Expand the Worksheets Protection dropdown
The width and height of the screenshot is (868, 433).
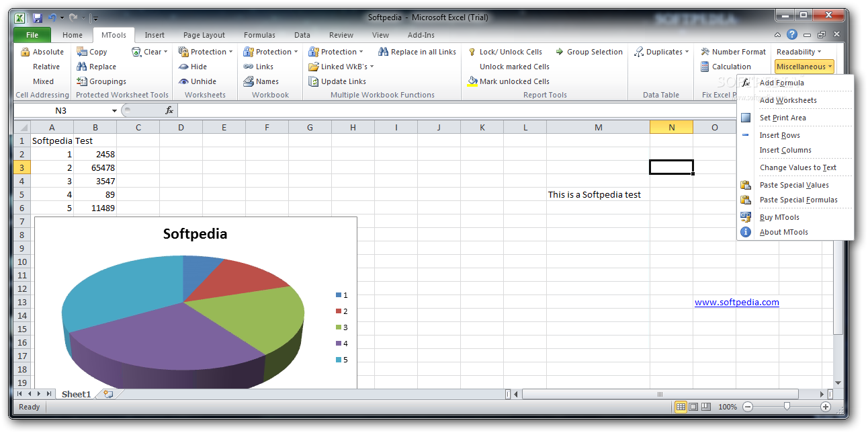206,52
